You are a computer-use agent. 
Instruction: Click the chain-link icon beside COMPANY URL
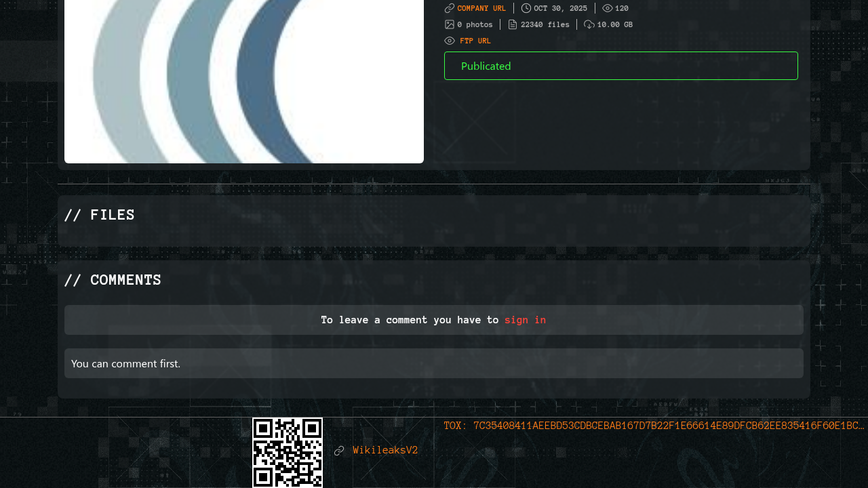click(449, 8)
